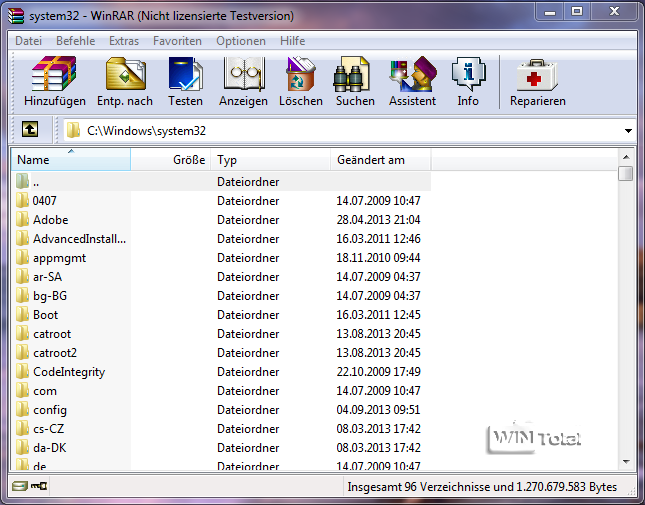
Task: Click the folder icon of com row
Action: 22,391
